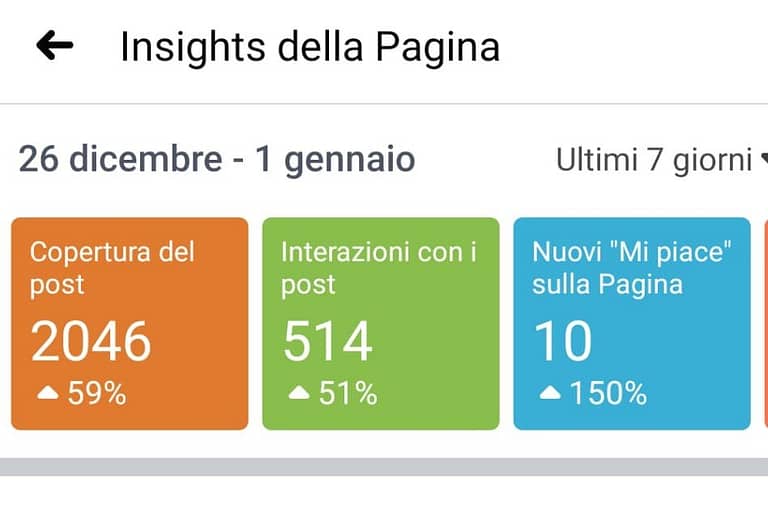Open the partially visible red card

pyautogui.click(x=766, y=324)
